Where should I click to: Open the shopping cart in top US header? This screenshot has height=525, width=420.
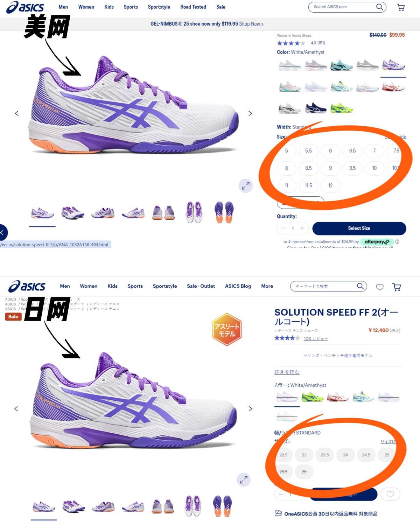[x=401, y=7]
